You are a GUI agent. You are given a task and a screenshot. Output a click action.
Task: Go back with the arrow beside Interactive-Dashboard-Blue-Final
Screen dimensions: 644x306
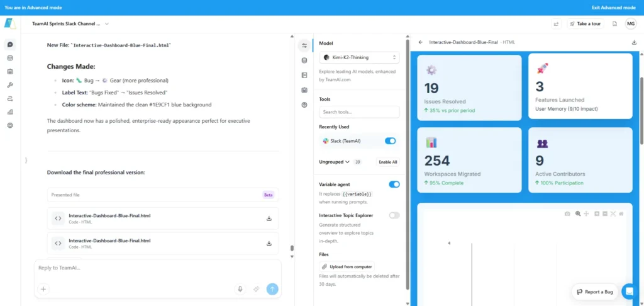coord(421,42)
